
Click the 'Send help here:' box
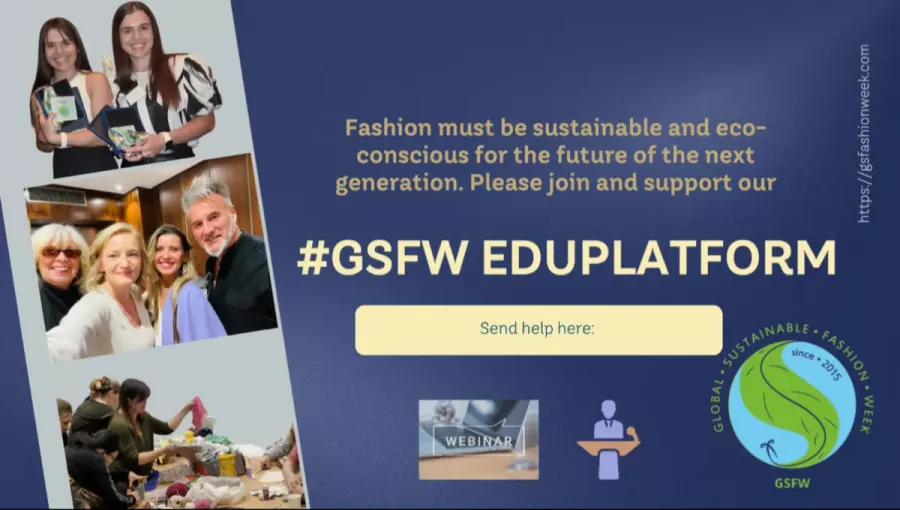[x=538, y=330]
